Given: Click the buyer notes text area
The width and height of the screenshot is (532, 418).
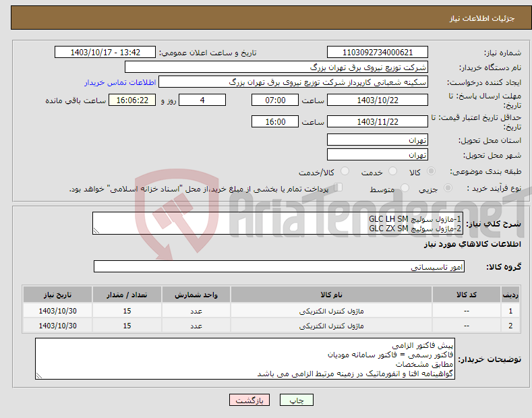Looking at the screenshot, I should coord(245,359).
